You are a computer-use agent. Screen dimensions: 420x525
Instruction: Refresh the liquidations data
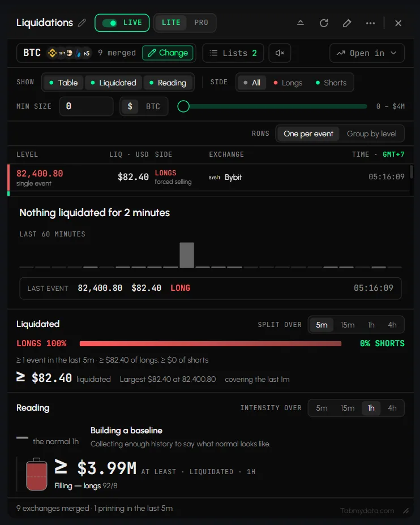(324, 23)
